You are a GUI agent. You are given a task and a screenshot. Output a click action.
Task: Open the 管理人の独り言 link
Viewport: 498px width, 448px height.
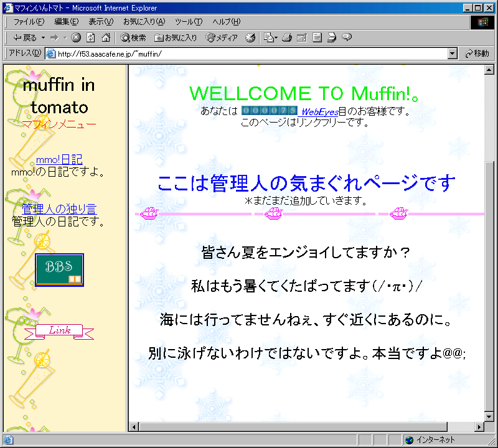[59, 208]
